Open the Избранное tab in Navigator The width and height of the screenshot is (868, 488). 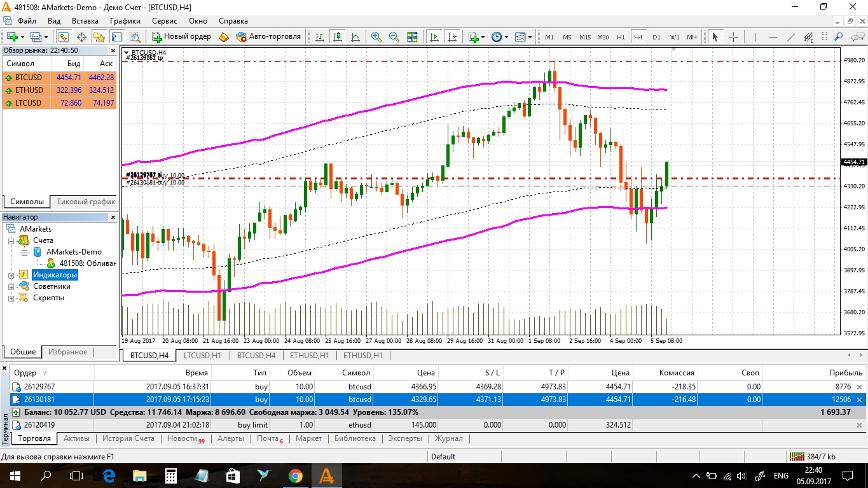coord(68,352)
